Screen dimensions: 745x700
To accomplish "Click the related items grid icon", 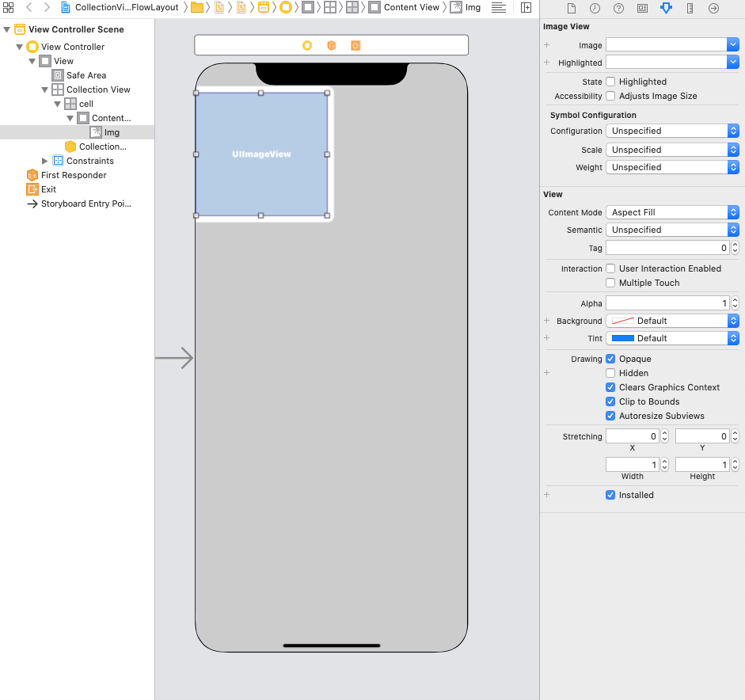I will [9, 7].
